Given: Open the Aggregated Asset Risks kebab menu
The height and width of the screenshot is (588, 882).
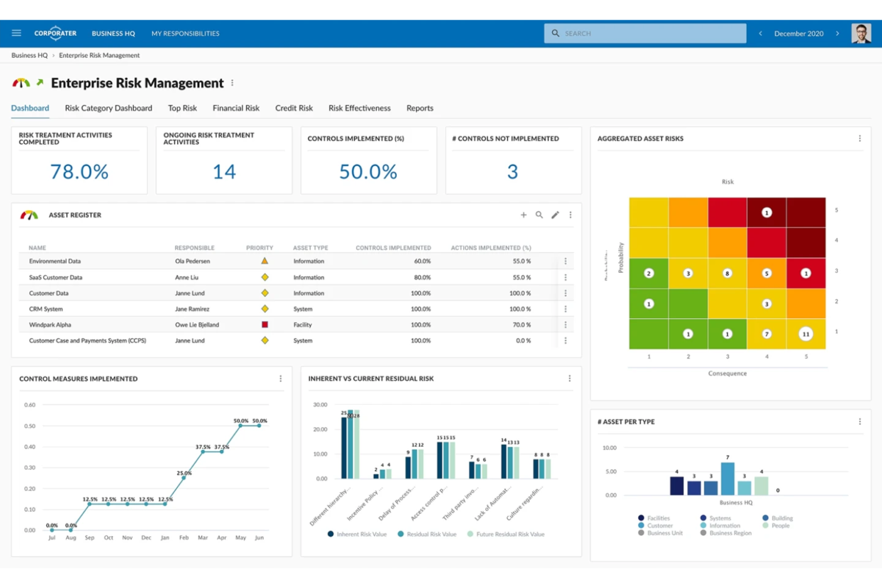Looking at the screenshot, I should pos(860,138).
